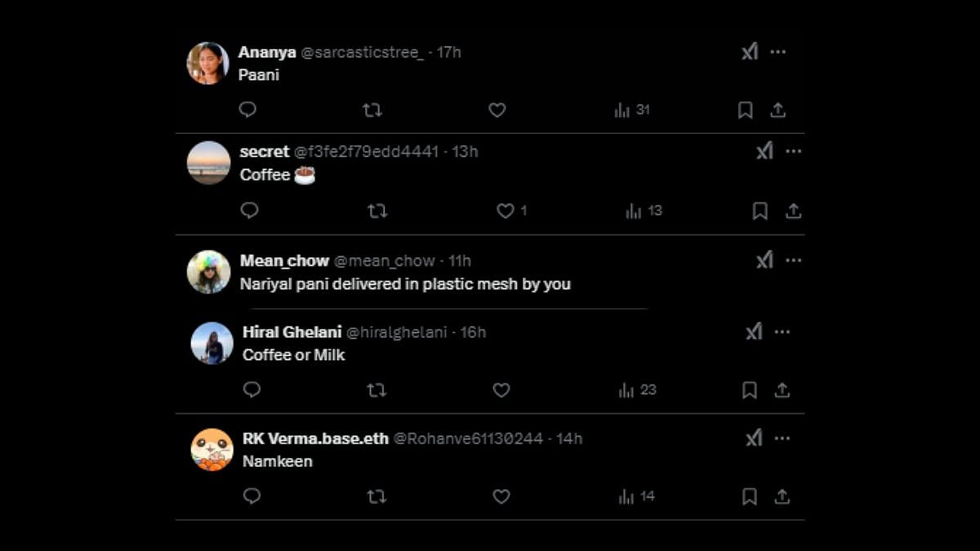Like the secret account's Coffee tweet
The width and height of the screenshot is (980, 551).
tap(506, 211)
